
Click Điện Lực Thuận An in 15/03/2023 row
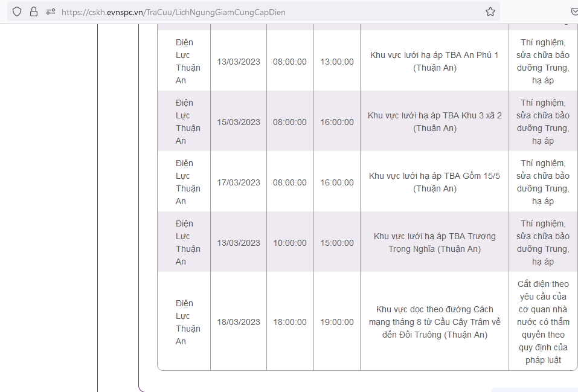[188, 122]
